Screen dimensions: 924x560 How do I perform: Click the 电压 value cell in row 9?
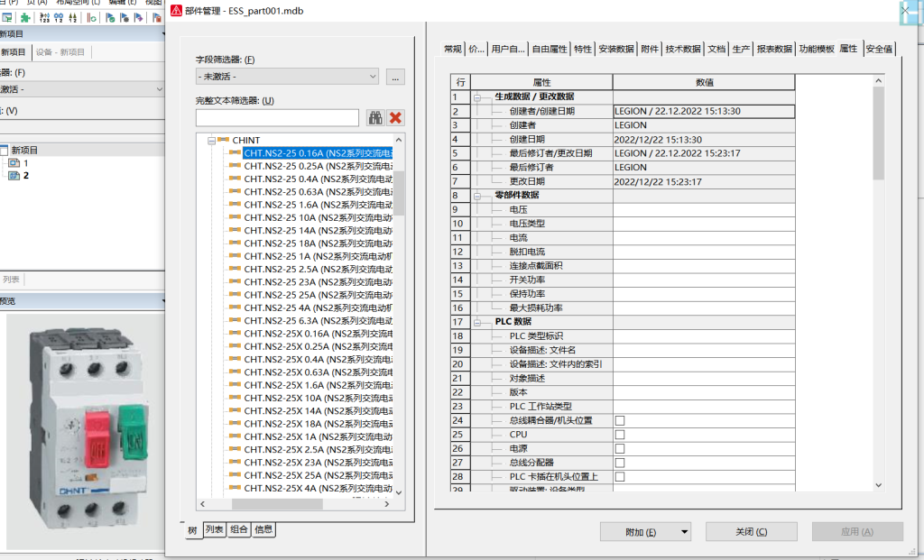tap(704, 209)
